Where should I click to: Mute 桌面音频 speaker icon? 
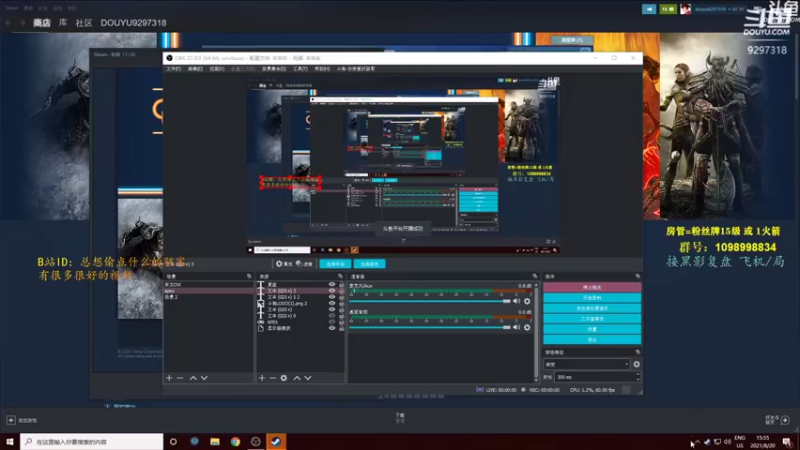[517, 328]
